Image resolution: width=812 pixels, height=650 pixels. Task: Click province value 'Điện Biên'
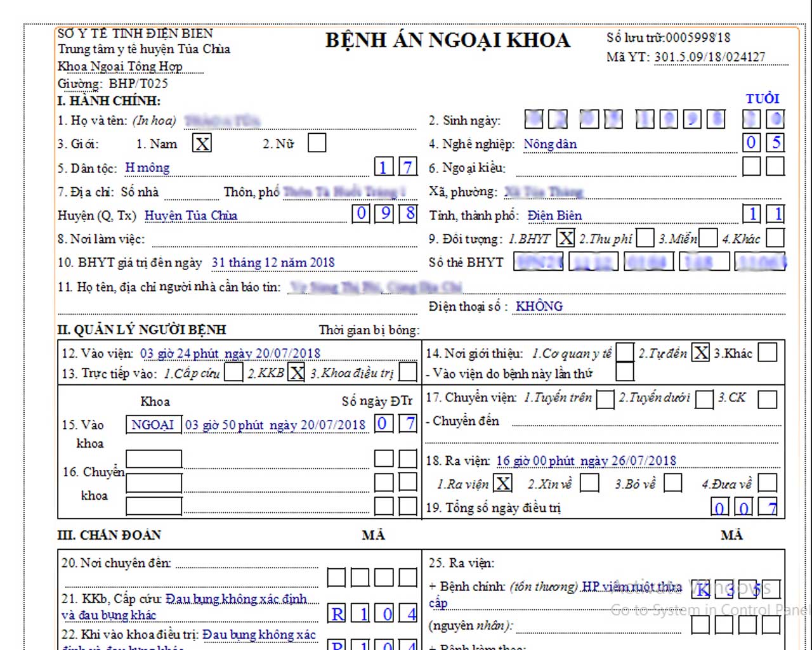pyautogui.click(x=554, y=216)
